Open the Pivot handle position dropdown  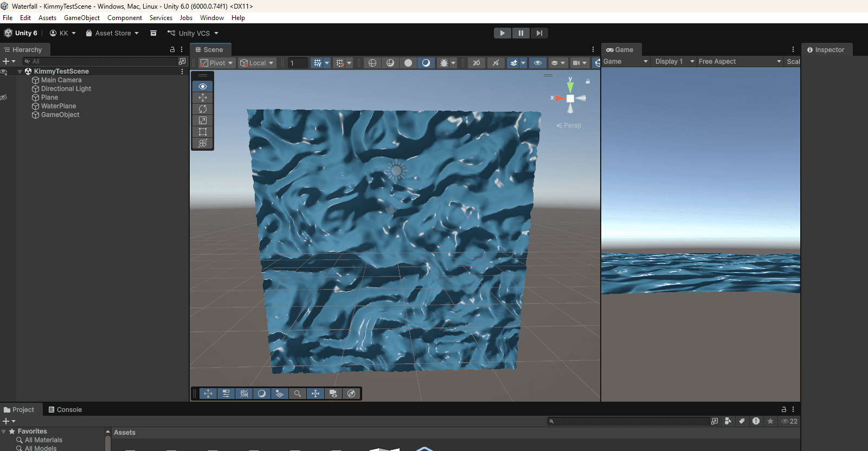coord(216,63)
